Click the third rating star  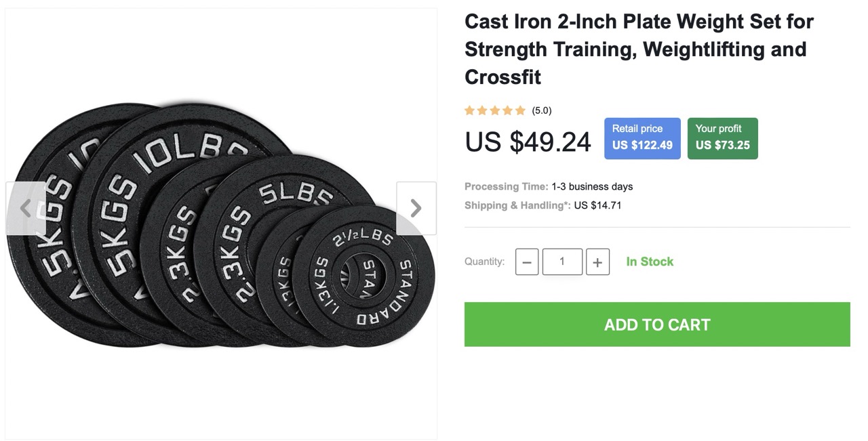495,110
